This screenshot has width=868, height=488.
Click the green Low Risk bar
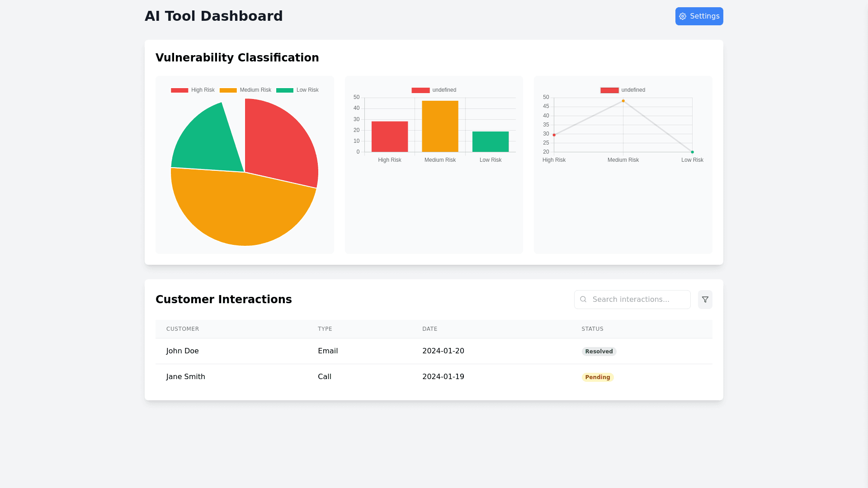click(490, 142)
